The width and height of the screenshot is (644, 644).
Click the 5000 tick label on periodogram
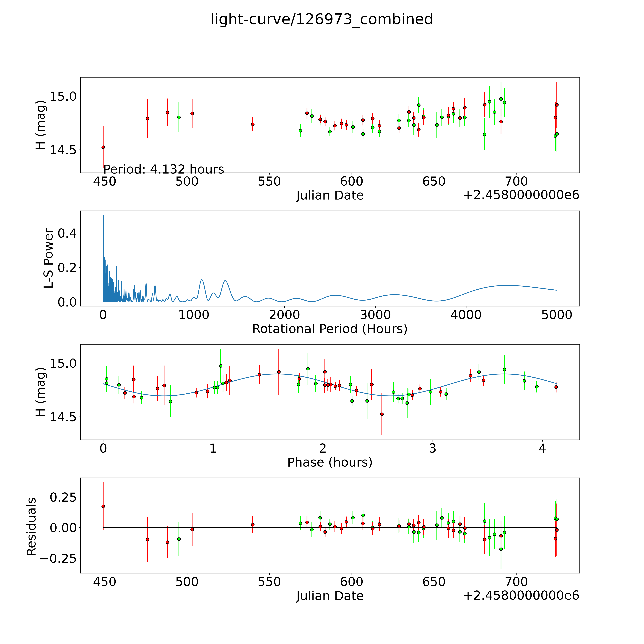click(x=557, y=315)
